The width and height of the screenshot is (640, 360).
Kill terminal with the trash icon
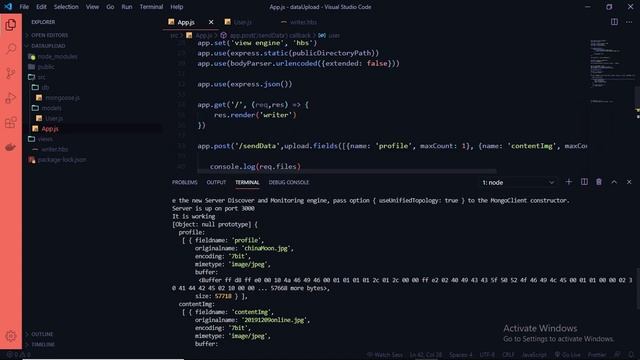coord(599,182)
